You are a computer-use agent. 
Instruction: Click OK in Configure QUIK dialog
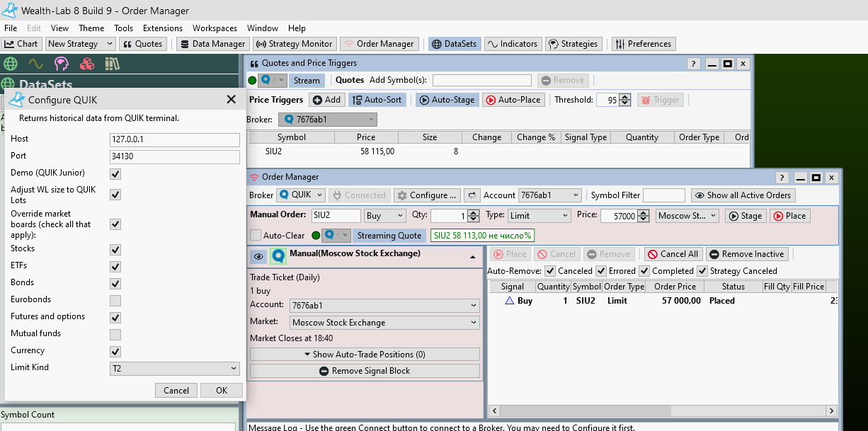222,391
